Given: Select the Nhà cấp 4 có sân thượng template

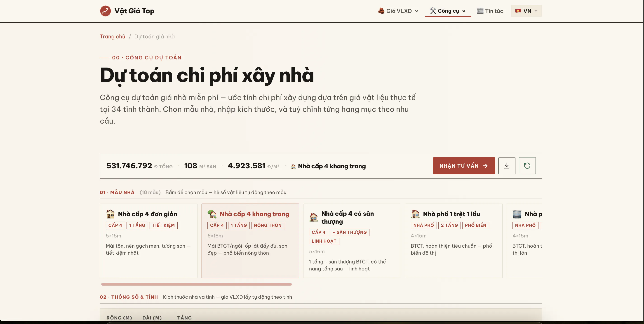Looking at the screenshot, I should coord(352,241).
